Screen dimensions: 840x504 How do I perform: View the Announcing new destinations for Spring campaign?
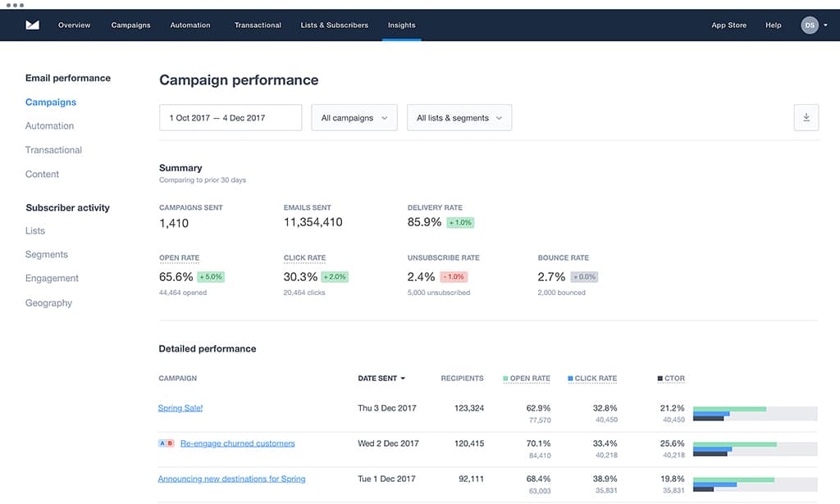point(231,478)
